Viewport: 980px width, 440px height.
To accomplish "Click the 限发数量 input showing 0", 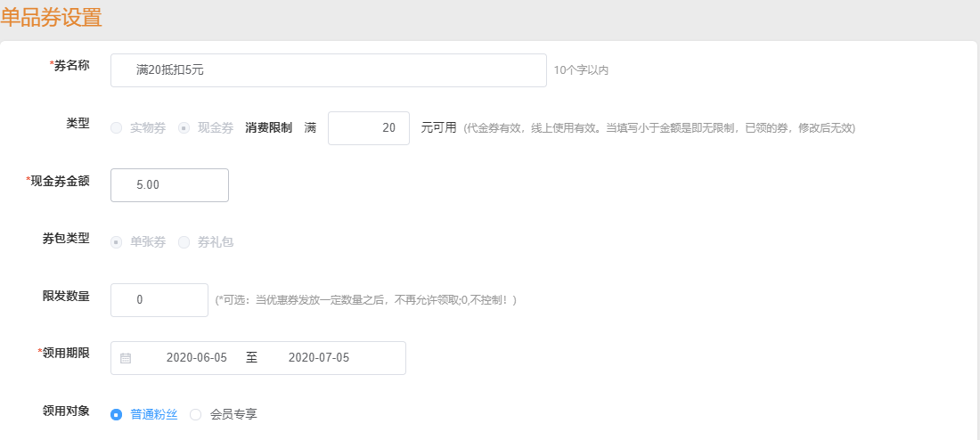I will (159, 300).
